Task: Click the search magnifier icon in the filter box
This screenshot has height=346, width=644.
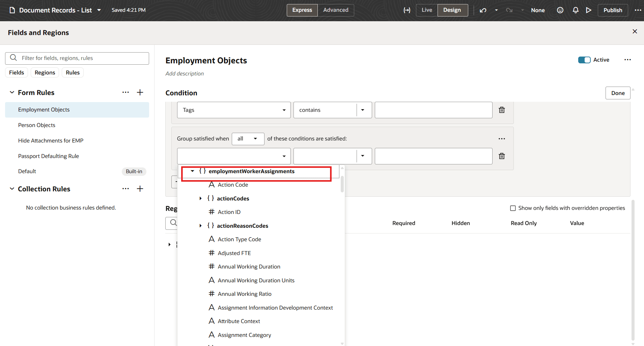Action: tap(13, 58)
